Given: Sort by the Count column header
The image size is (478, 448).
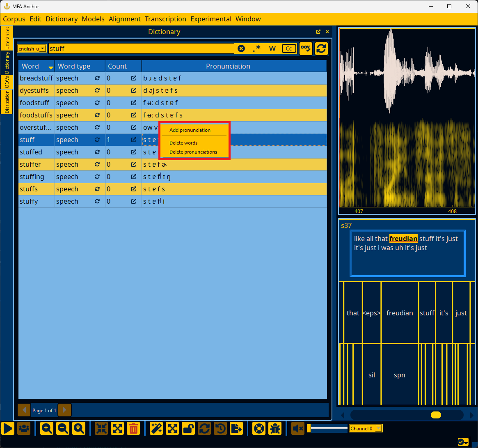Looking at the screenshot, I should [124, 66].
